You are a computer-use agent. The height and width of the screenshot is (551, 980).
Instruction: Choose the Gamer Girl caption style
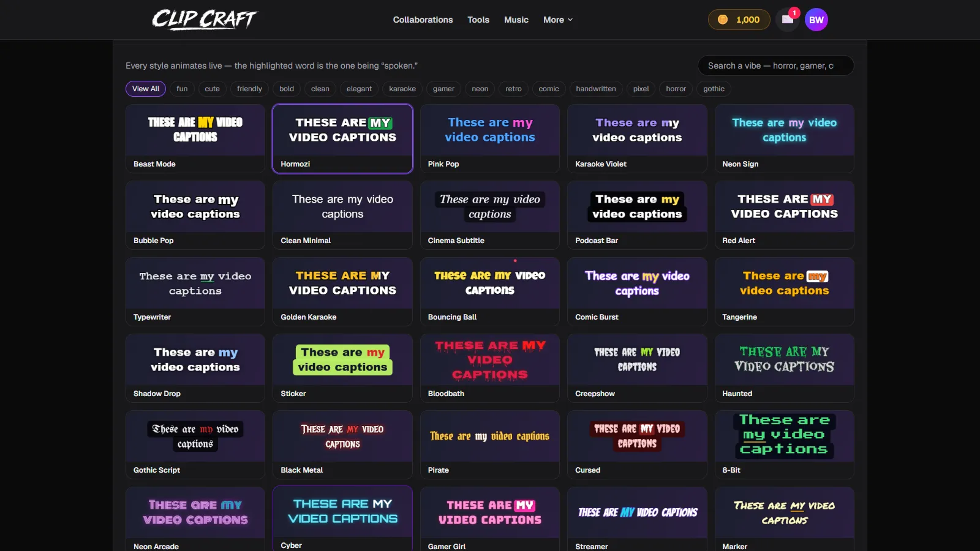point(490,519)
